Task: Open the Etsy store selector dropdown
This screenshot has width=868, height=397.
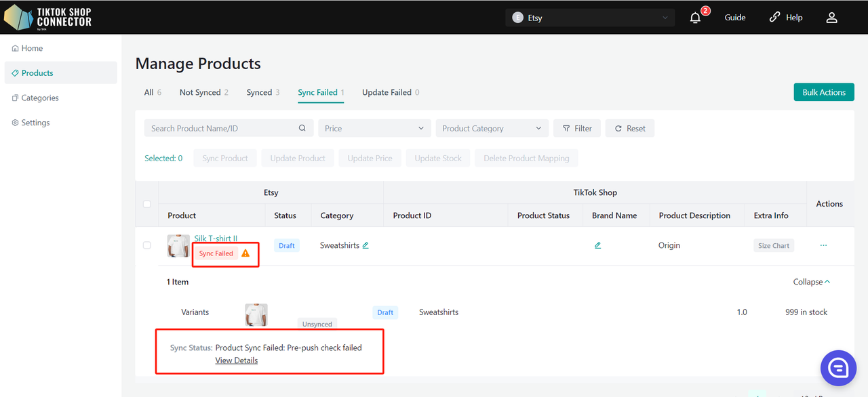Action: 590,18
